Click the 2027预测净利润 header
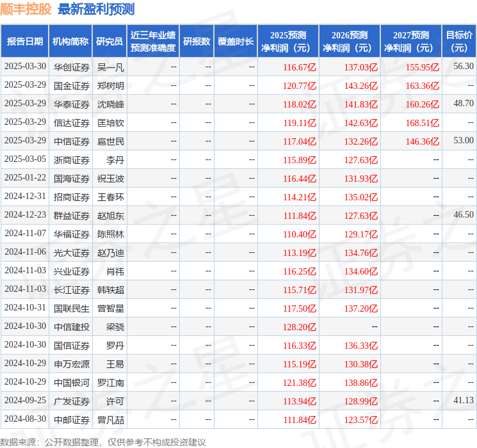 point(411,42)
